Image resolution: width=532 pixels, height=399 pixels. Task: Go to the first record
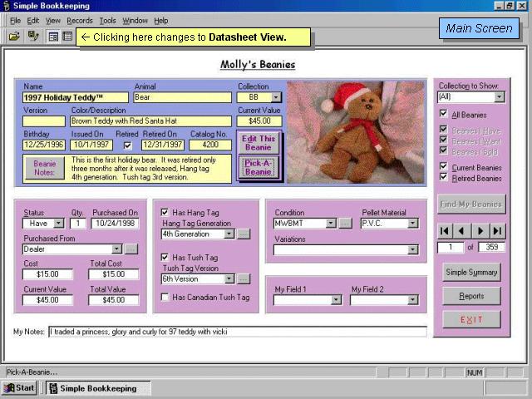tap(446, 230)
